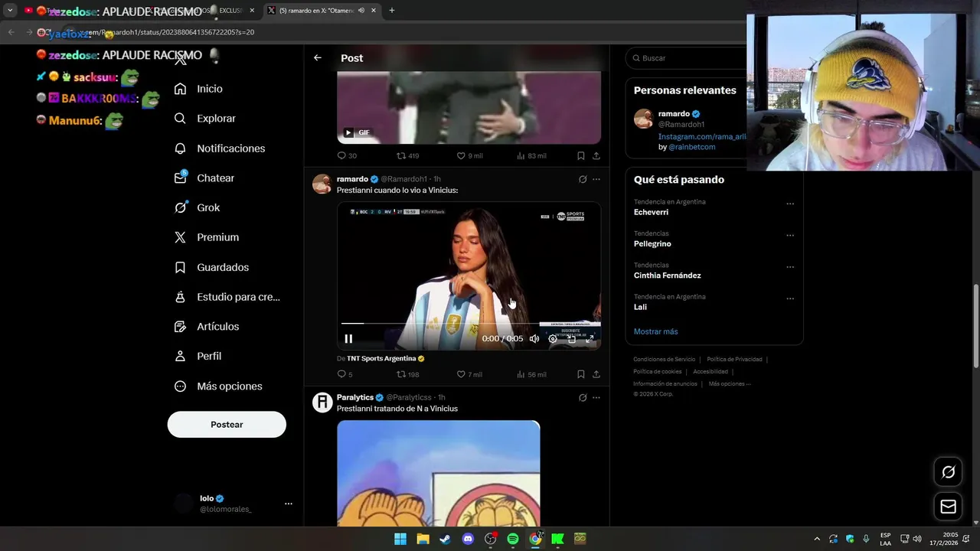Open the floating Grok button
The height and width of the screenshot is (551, 980).
click(948, 472)
